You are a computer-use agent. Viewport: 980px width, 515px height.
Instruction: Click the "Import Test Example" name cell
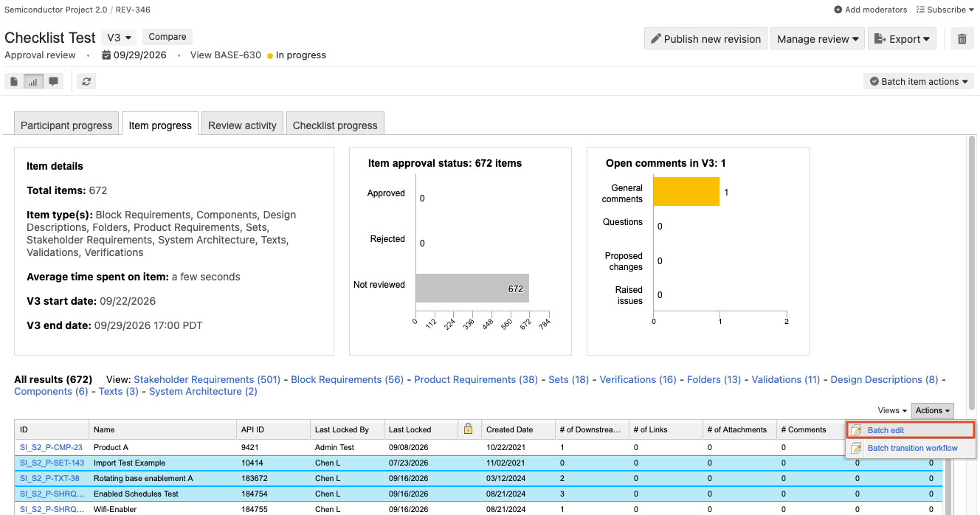pos(162,463)
